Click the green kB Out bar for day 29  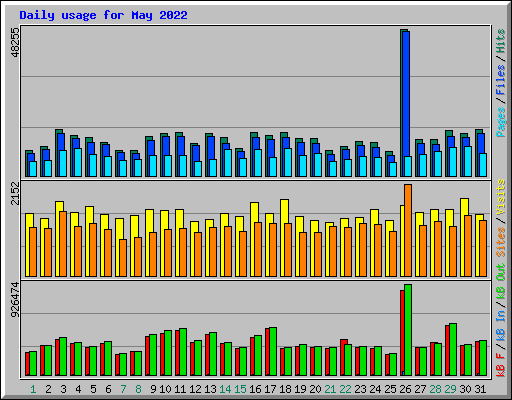[x=453, y=349]
